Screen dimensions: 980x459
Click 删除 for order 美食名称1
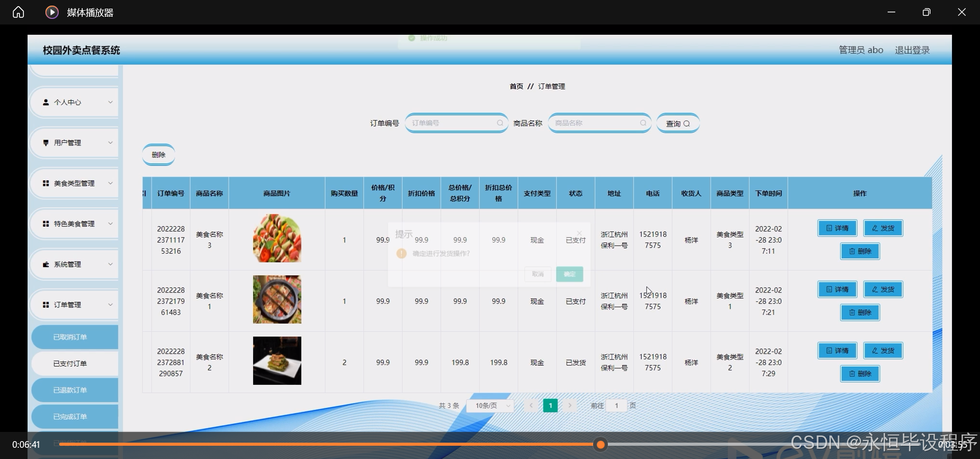[x=860, y=312]
